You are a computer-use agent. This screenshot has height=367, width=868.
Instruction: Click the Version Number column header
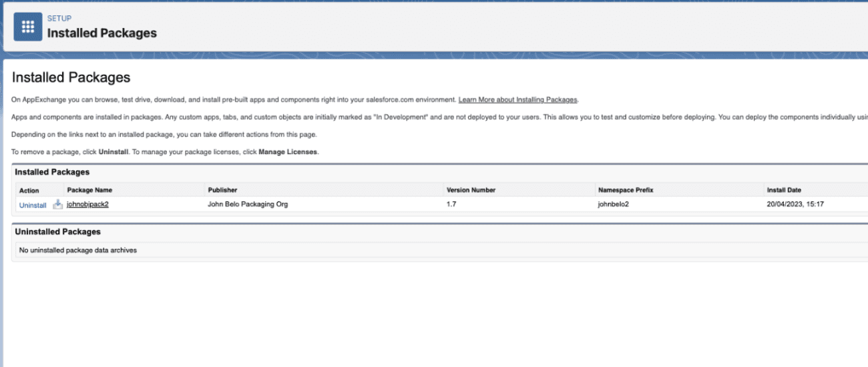(471, 190)
